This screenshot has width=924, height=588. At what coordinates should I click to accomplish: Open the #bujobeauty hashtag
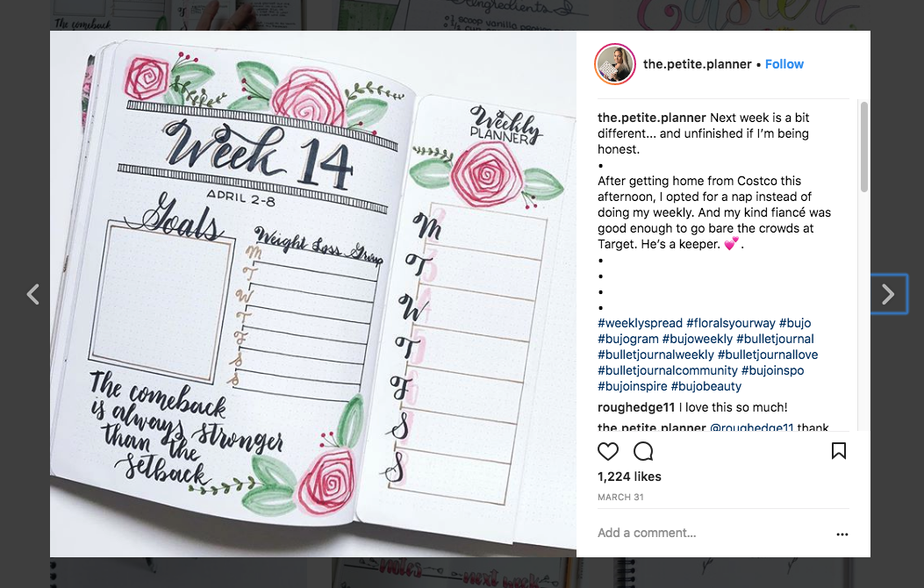706,386
